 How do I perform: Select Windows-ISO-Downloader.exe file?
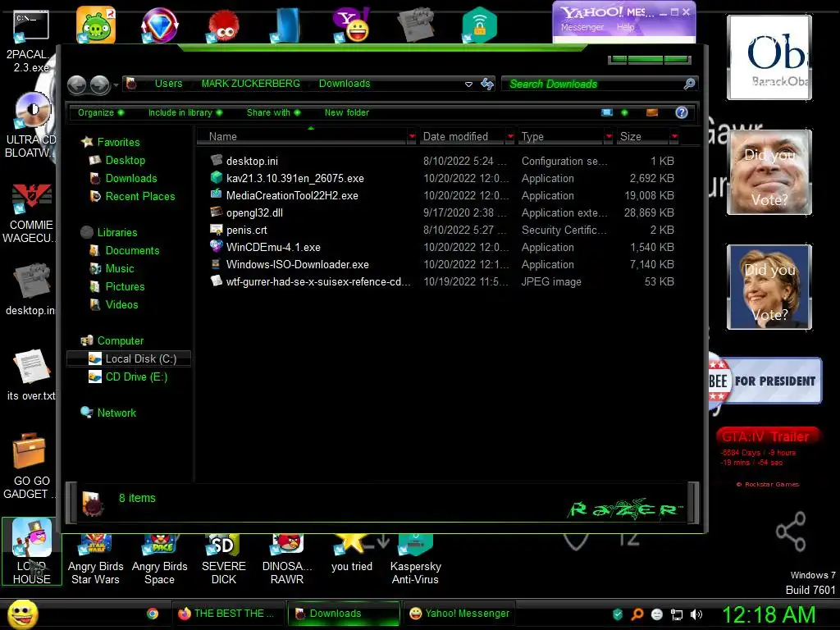tap(297, 264)
